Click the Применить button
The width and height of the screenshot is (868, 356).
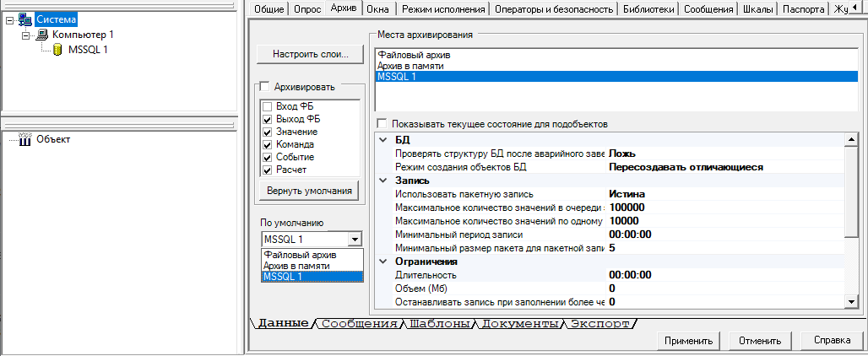tap(689, 341)
